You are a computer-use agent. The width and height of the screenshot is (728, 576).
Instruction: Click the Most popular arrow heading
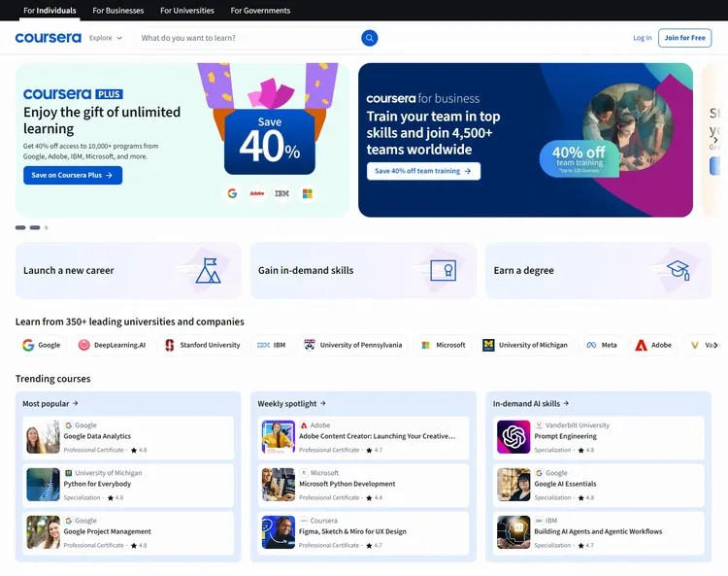[50, 404]
